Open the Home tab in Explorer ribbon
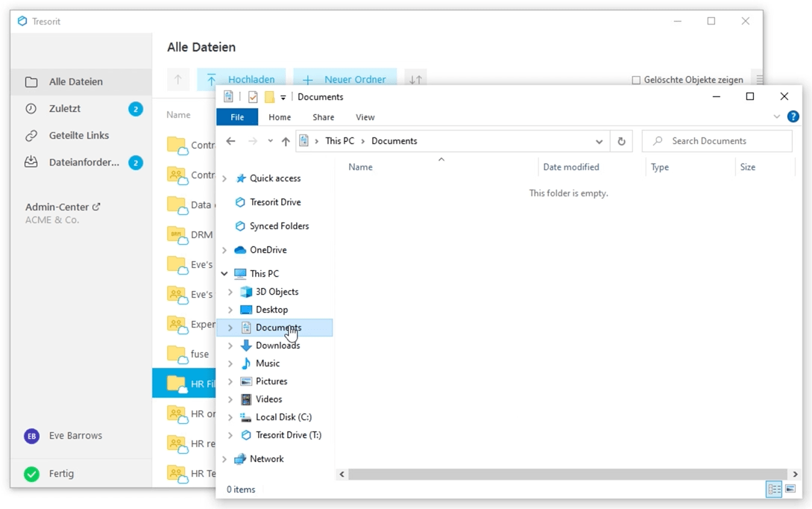Screen dimensions: 812x509 coord(280,117)
